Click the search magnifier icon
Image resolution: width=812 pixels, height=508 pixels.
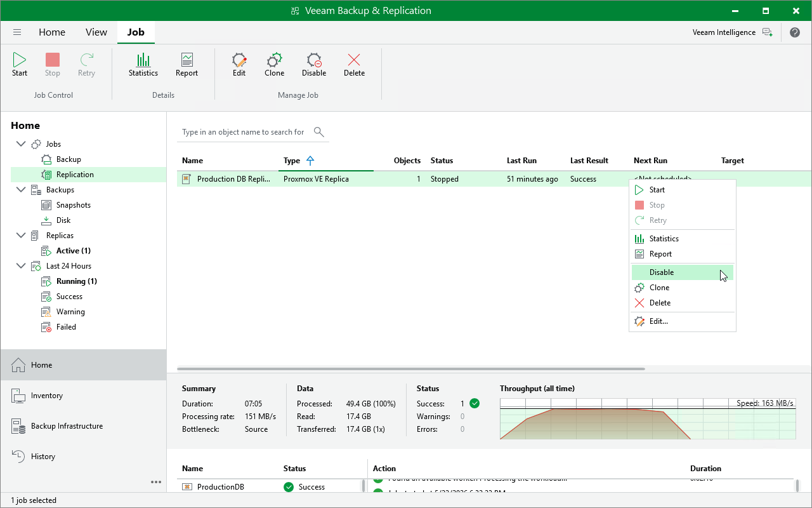point(319,132)
